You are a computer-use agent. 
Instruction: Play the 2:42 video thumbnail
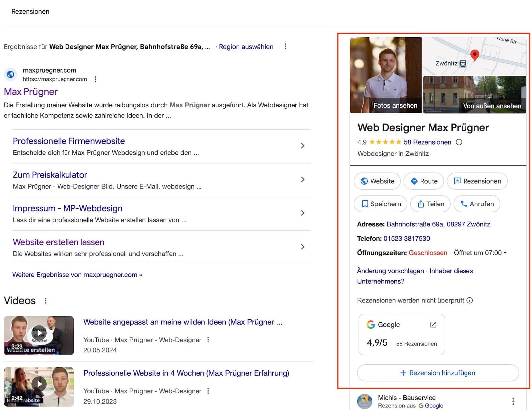39,387
